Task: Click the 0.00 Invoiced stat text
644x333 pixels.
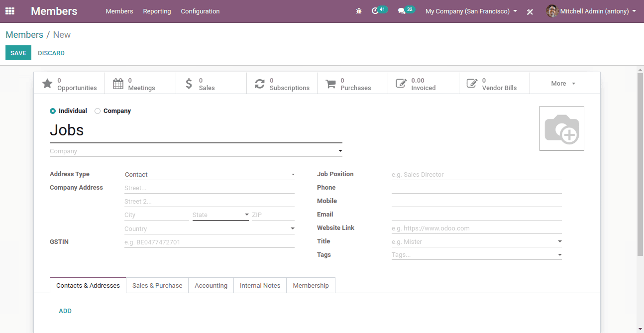Action: (424, 84)
